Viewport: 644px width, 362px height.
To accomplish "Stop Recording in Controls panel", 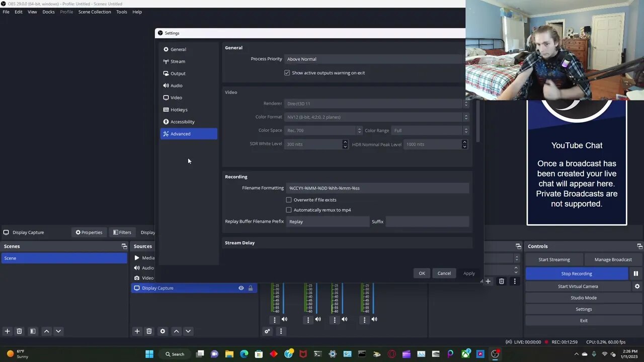I will point(577,274).
